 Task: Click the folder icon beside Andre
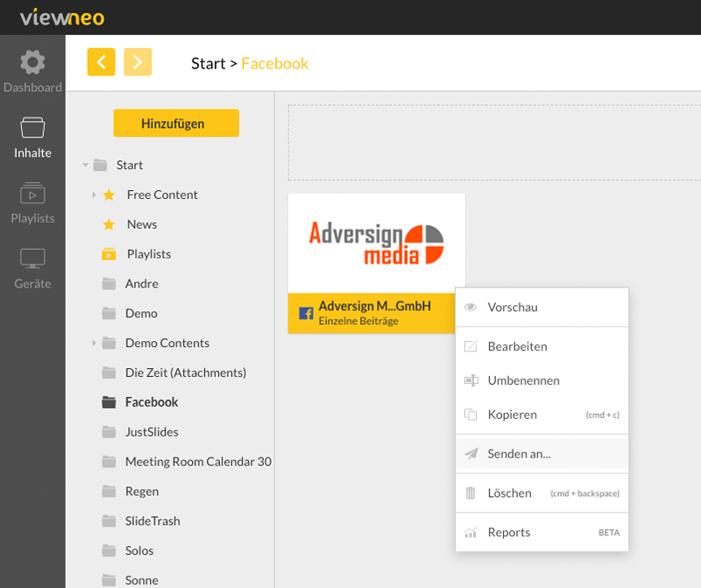pyautogui.click(x=109, y=284)
